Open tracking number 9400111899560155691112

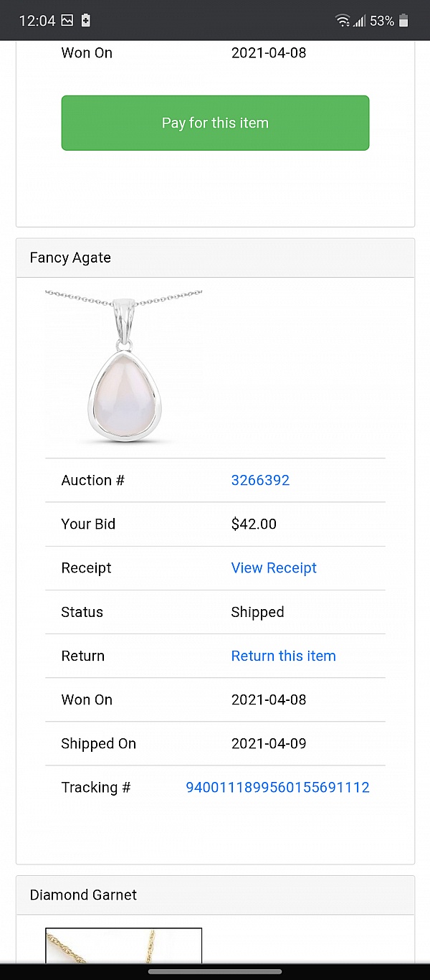click(277, 787)
